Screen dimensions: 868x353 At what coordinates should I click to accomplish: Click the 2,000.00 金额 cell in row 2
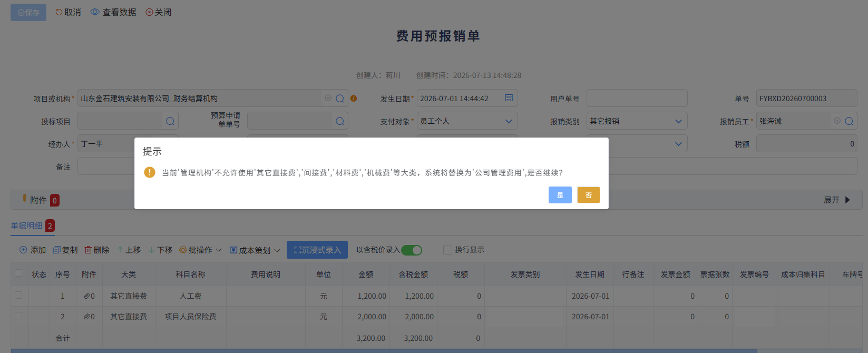(x=366, y=317)
